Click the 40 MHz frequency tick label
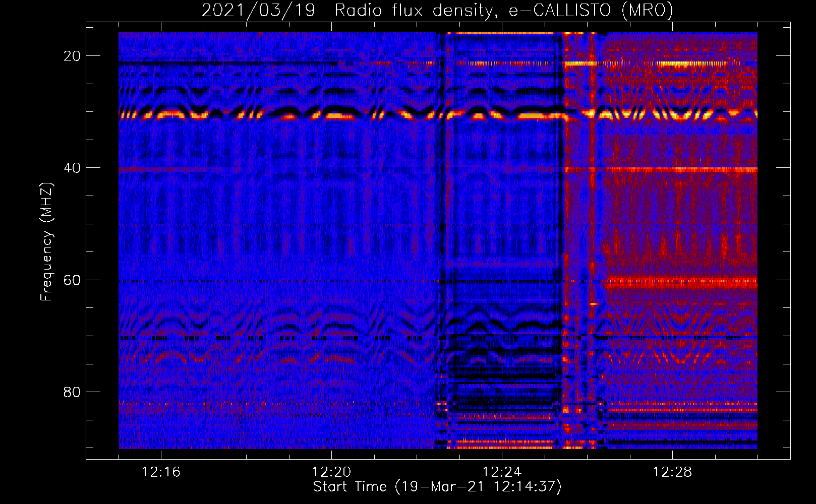Image resolution: width=816 pixels, height=504 pixels. tap(72, 168)
